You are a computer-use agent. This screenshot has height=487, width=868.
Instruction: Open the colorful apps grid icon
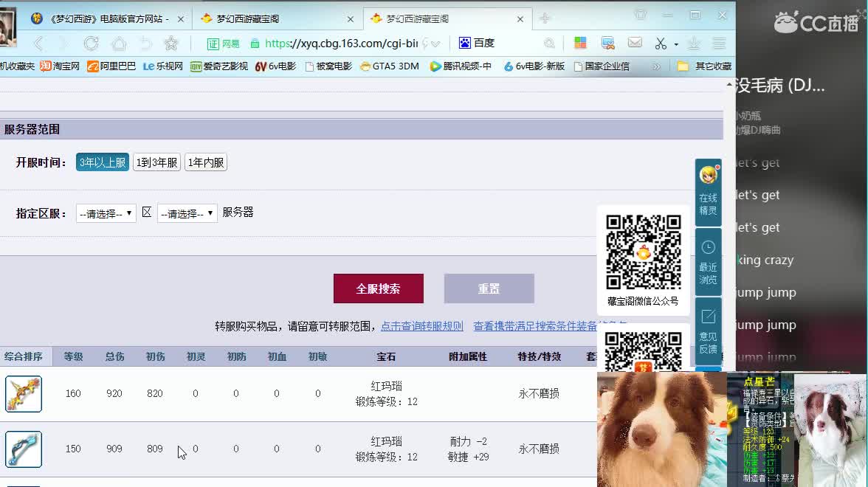pos(580,43)
